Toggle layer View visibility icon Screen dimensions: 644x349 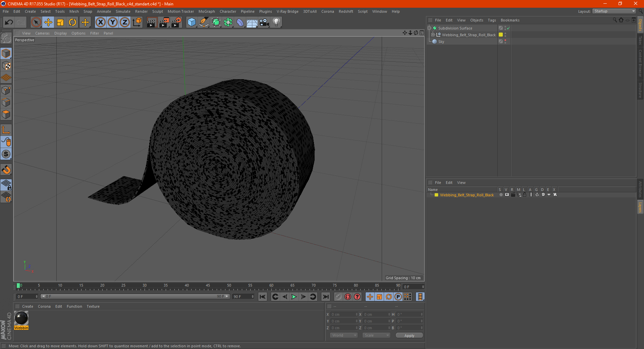click(x=507, y=195)
